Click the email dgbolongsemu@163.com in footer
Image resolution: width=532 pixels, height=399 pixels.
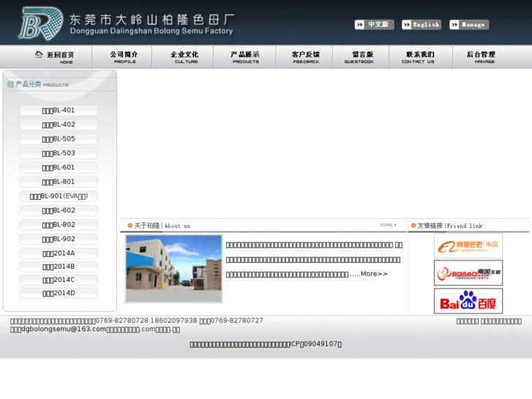(64, 329)
